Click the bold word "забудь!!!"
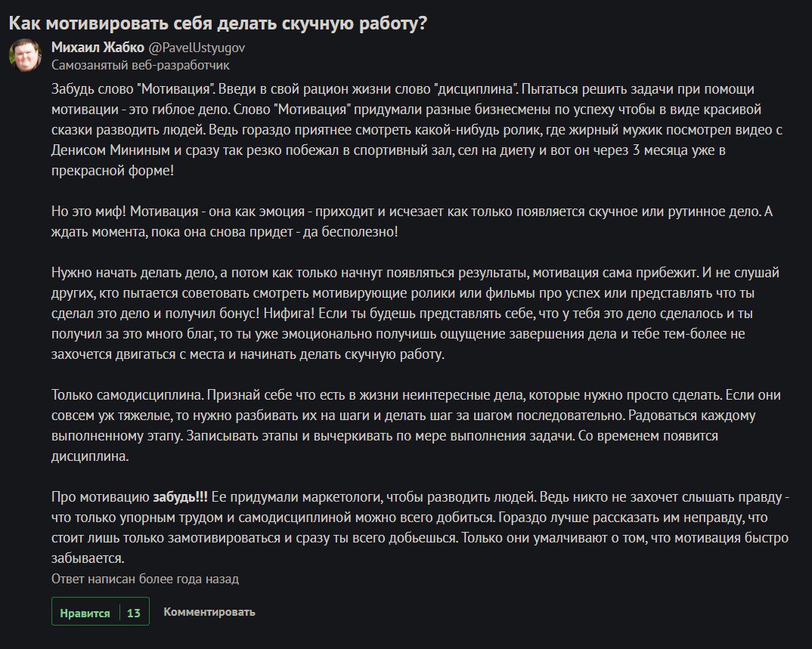The width and height of the screenshot is (812, 649). (x=181, y=497)
